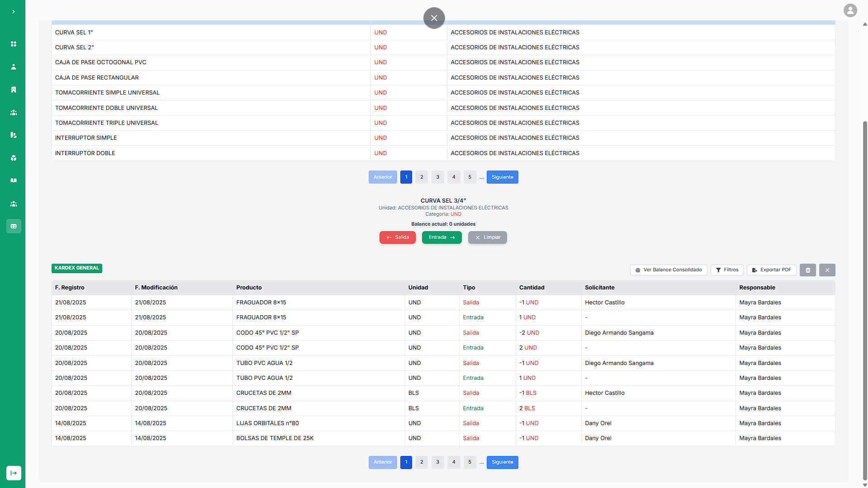The width and height of the screenshot is (868, 488).
Task: Open the open book icon in sidebar
Action: pos(14,180)
